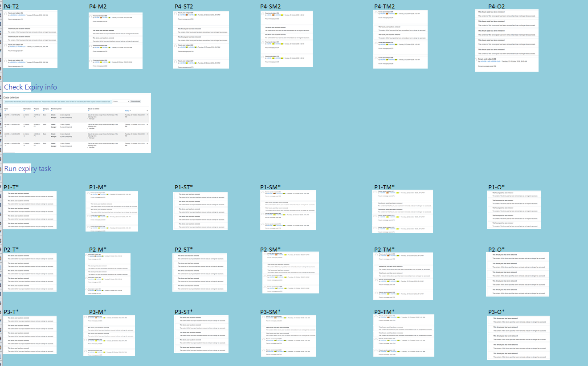This screenshot has width=588, height=366.
Task: Select the forum screenshot under P4-O2
Action: (x=506, y=41)
